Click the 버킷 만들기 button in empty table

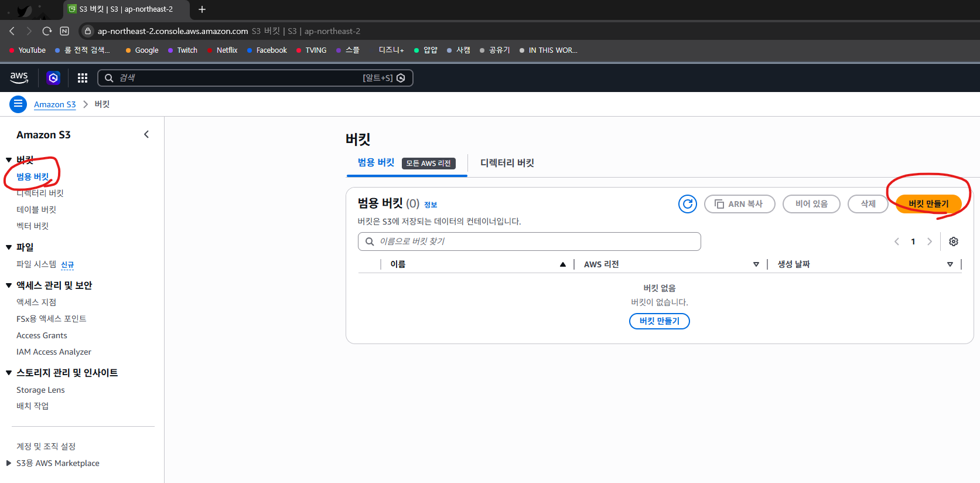pos(660,321)
